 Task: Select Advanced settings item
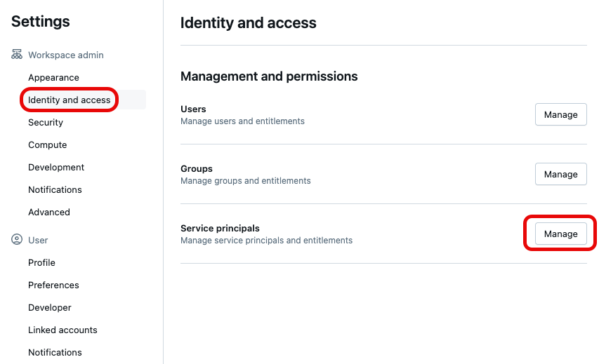click(49, 212)
